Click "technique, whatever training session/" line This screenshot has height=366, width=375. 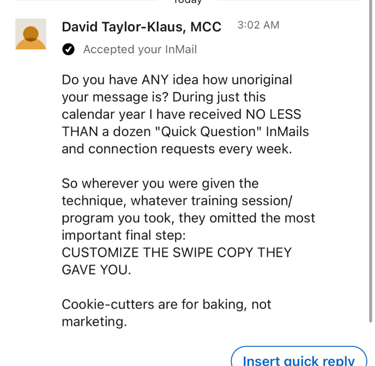[x=177, y=201]
